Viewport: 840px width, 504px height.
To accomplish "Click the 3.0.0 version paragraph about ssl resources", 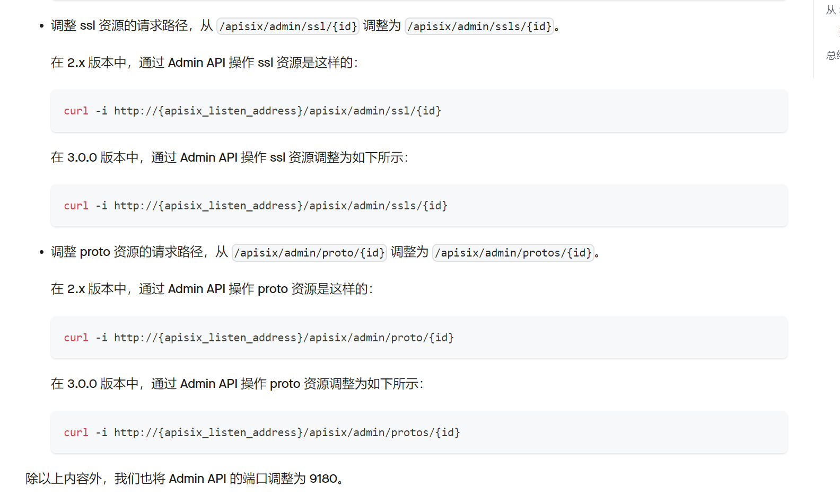I will coord(229,157).
